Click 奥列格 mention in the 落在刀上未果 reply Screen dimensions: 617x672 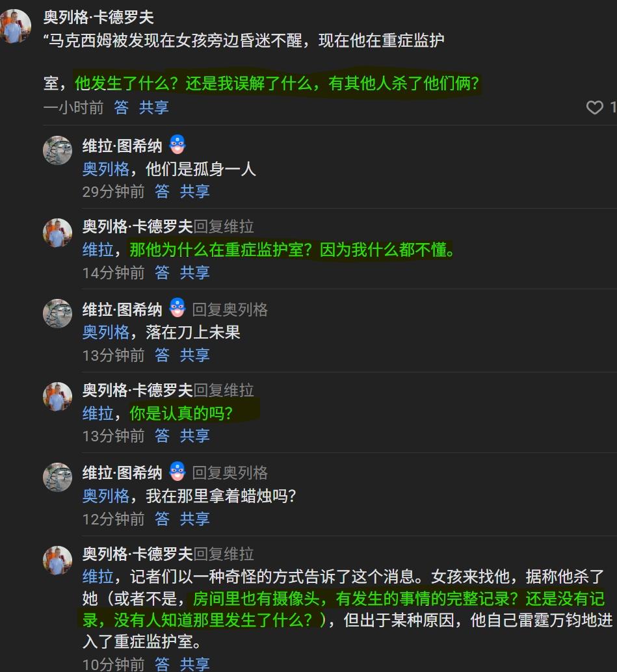[105, 332]
